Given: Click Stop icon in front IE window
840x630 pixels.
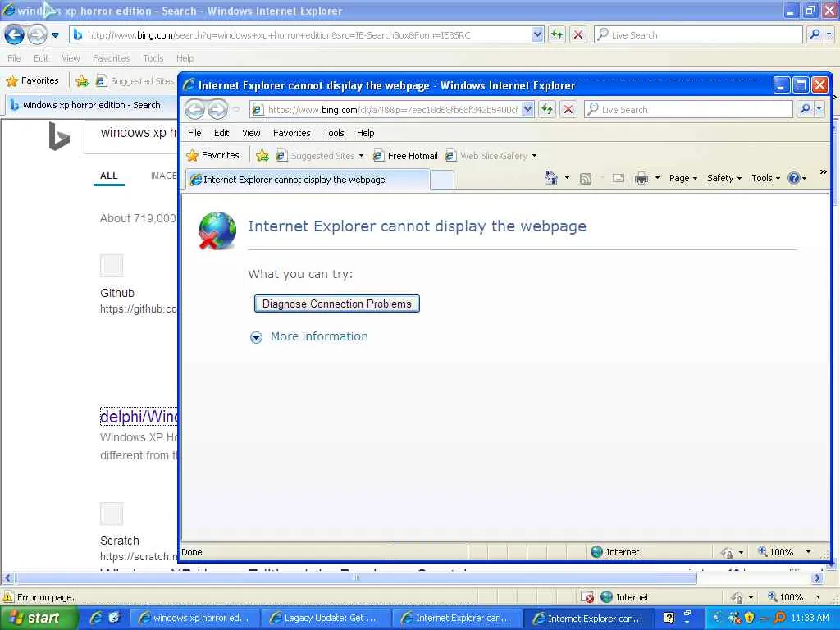Looking at the screenshot, I should (568, 110).
